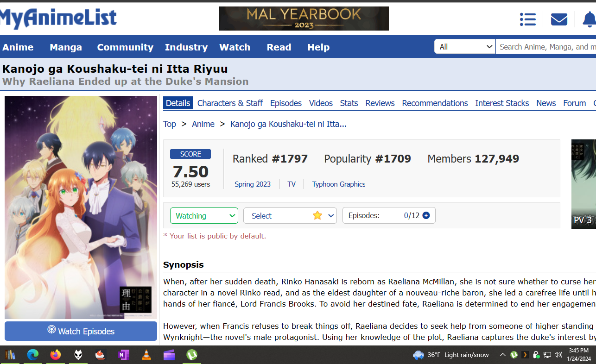Viewport: 596px width, 364px height.
Task: Switch to the News tab
Action: tap(546, 103)
